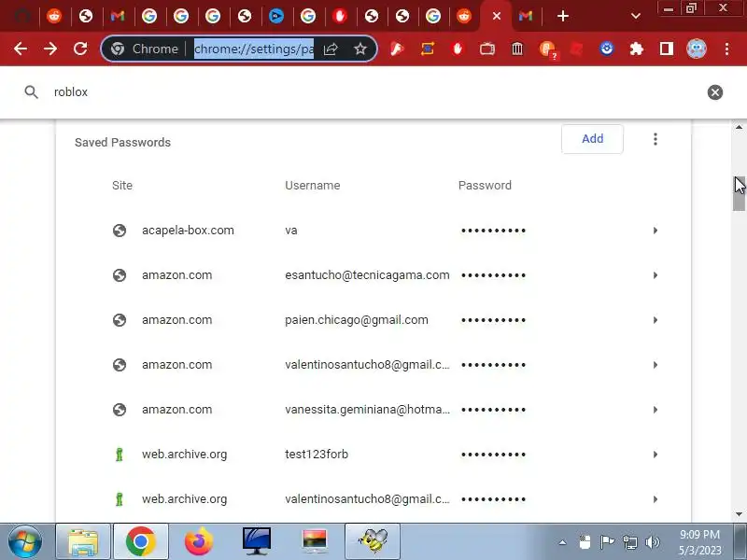The width and height of the screenshot is (747, 560).
Task: Click the magnifier icon in settings search
Action: coord(31,91)
